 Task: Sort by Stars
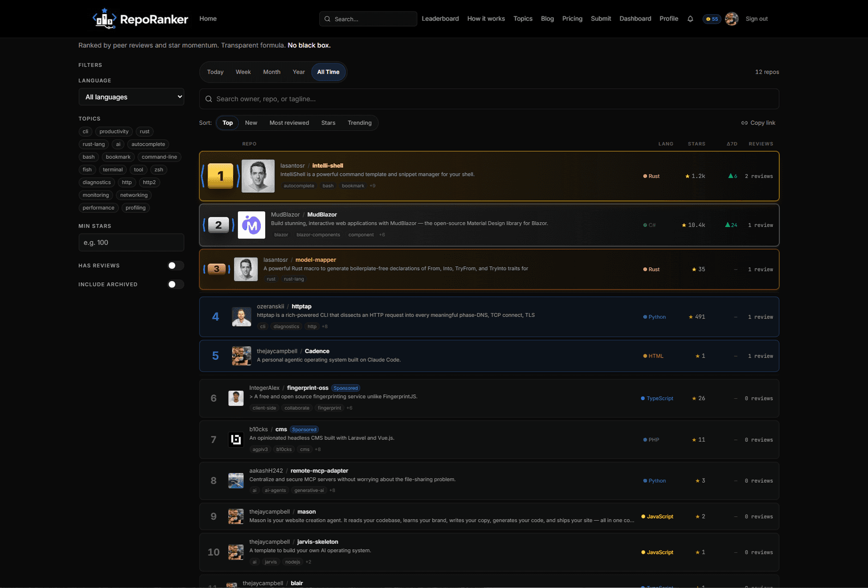click(x=328, y=123)
